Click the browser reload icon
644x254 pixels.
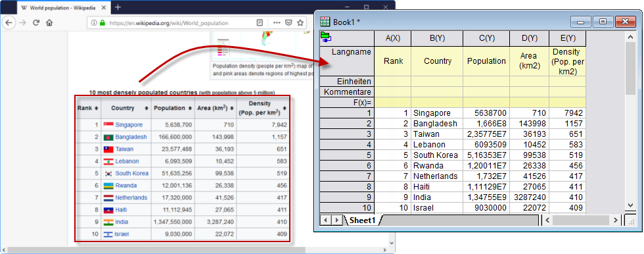(36, 23)
